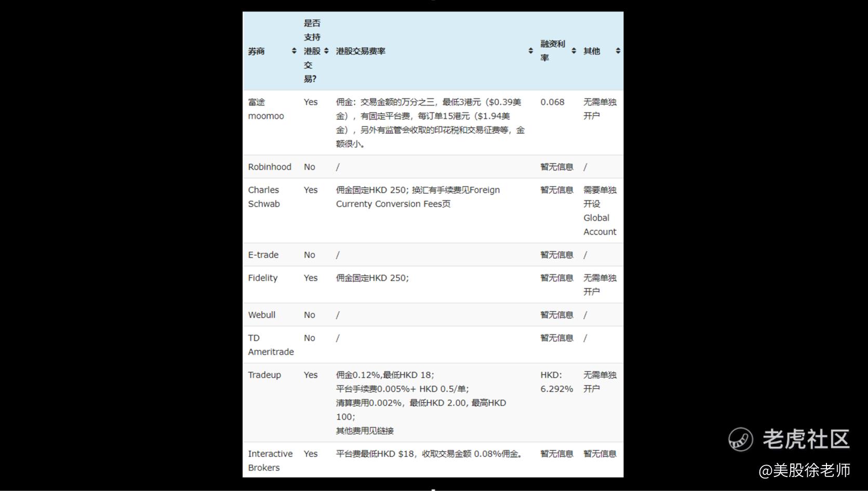The image size is (868, 491).
Task: Click Tradeup's line "平台手续费0.005%+ HKD 0.5/单;"
Action: (x=403, y=389)
